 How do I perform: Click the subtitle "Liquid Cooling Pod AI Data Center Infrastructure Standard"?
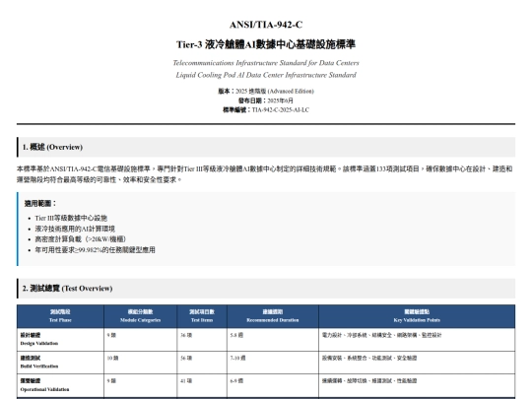coord(266,75)
